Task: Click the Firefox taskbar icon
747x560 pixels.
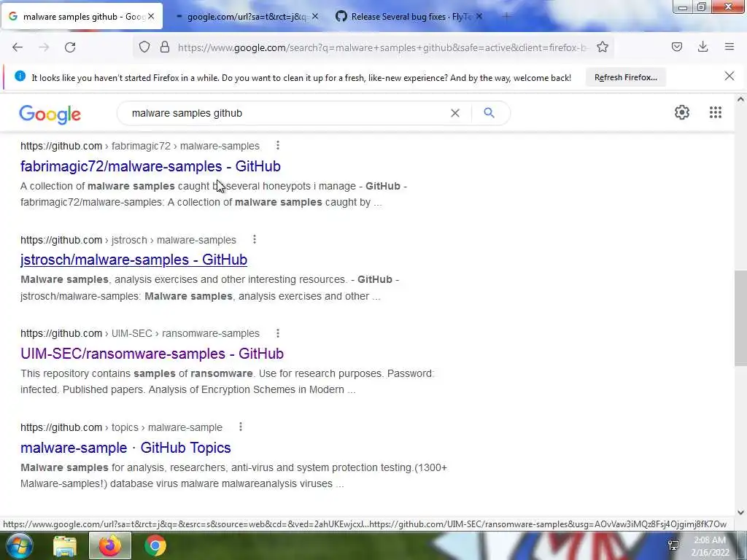Action: pos(109,545)
